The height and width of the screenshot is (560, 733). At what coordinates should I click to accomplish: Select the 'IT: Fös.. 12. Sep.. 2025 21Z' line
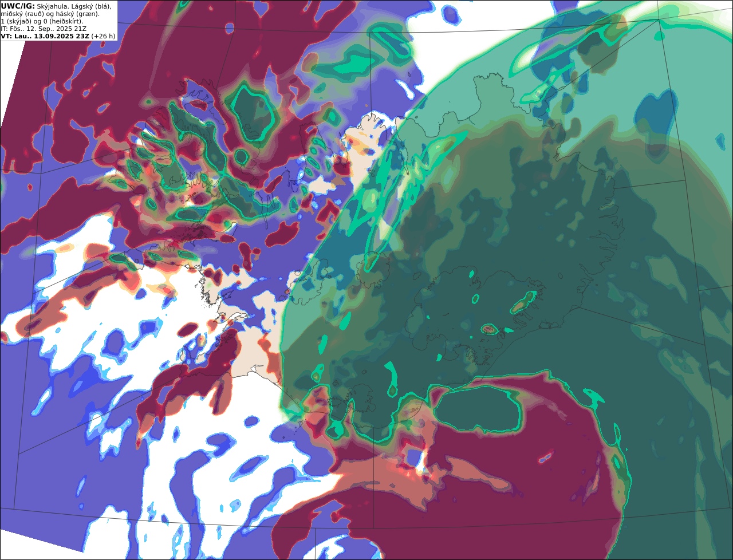(44, 29)
